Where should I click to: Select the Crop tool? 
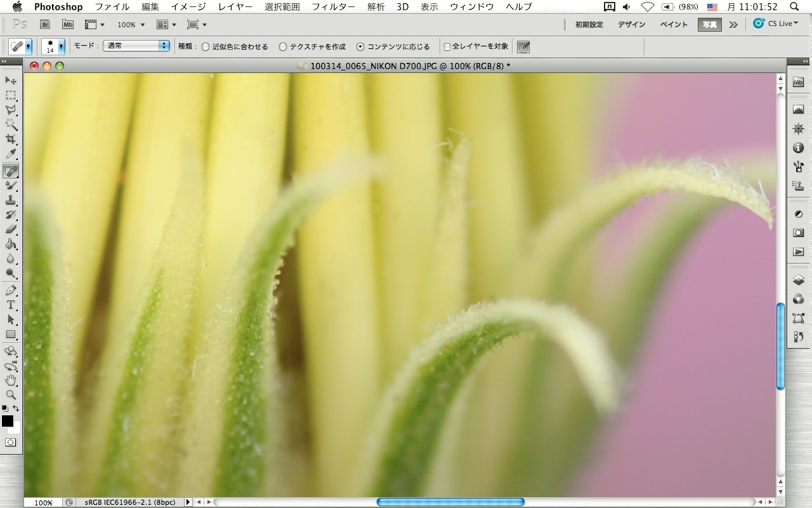coord(11,140)
